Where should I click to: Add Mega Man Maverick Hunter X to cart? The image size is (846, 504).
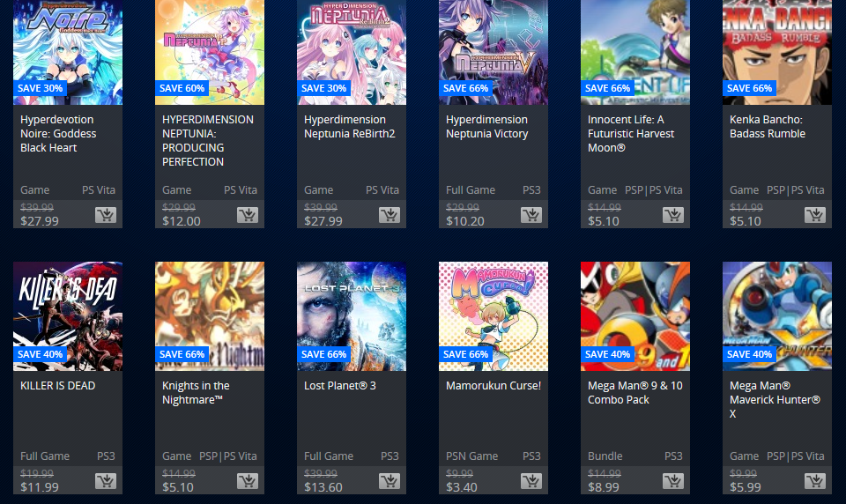click(815, 481)
